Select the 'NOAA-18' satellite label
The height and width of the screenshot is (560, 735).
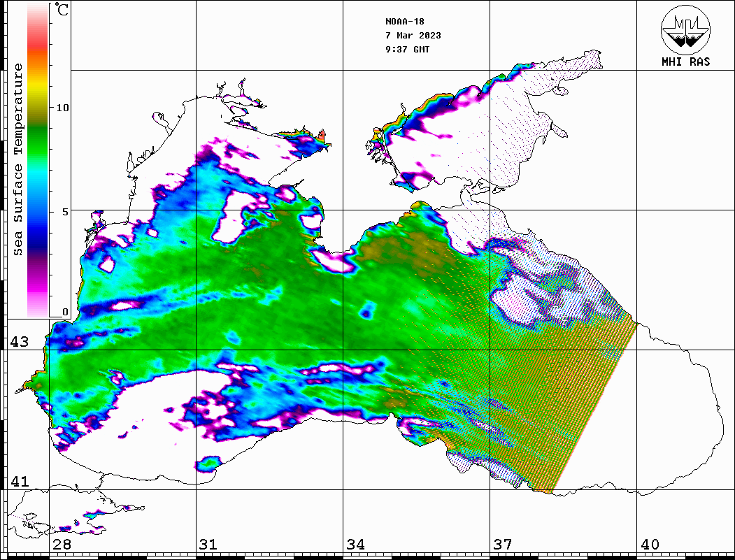pyautogui.click(x=404, y=22)
